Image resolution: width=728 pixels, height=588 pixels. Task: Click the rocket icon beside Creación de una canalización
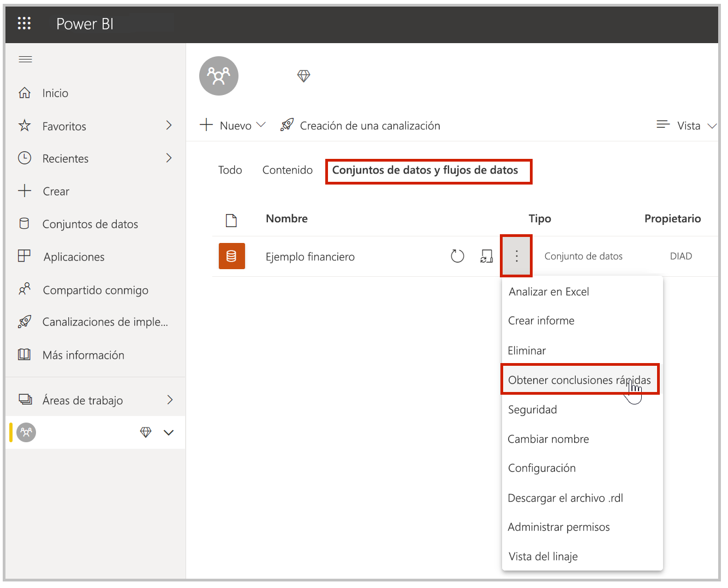(x=287, y=125)
